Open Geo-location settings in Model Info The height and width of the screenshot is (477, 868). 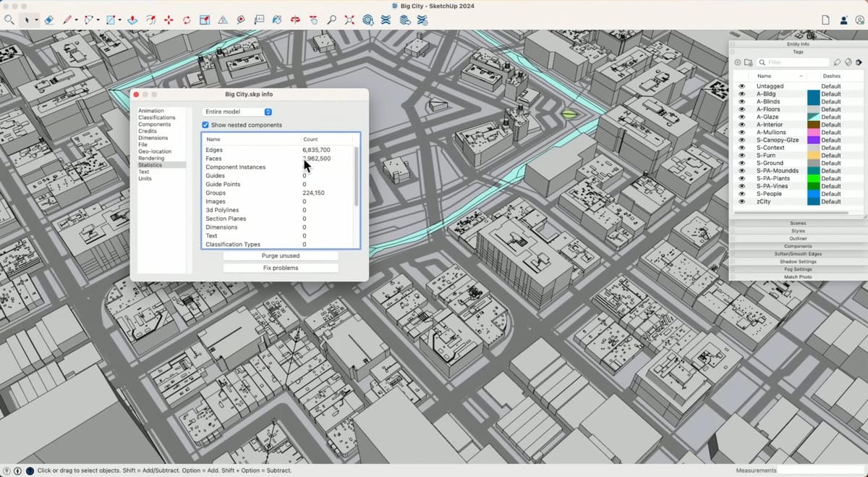tap(155, 151)
